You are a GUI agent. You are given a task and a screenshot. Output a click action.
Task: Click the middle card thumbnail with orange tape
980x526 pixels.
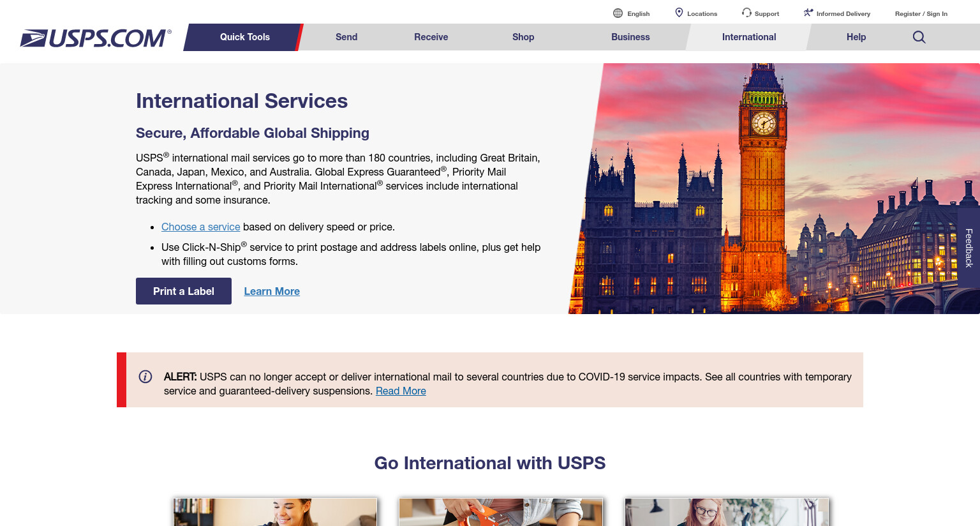tap(501, 512)
